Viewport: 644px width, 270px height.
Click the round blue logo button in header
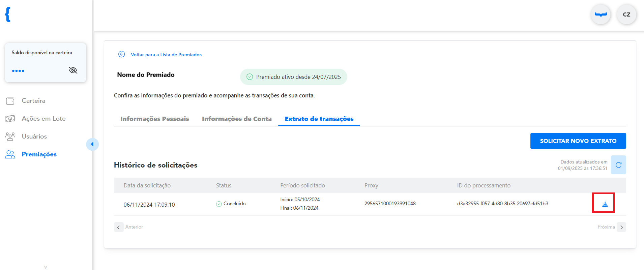click(601, 14)
